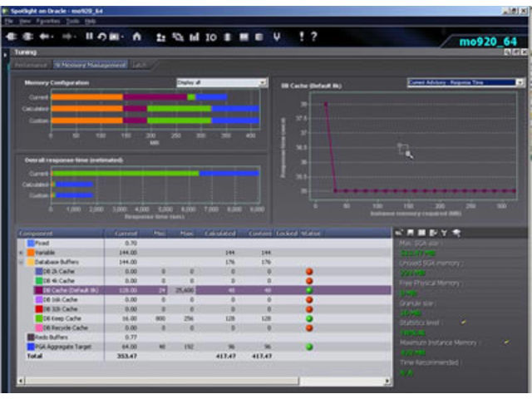Expand the Variable tree node

[x=20, y=253]
